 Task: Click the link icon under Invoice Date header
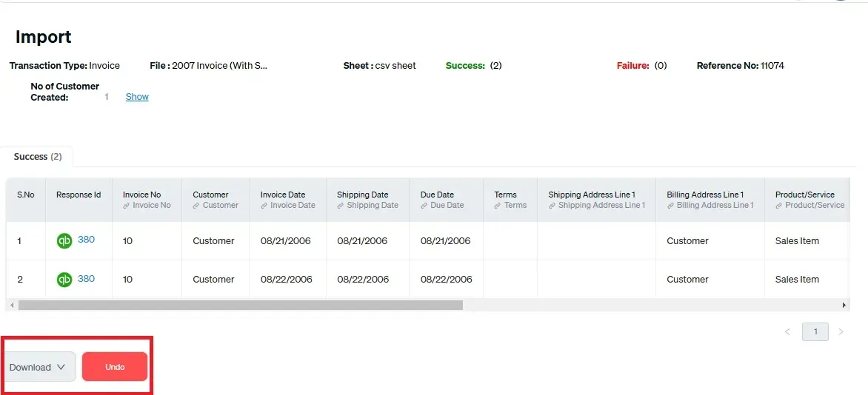coord(264,206)
